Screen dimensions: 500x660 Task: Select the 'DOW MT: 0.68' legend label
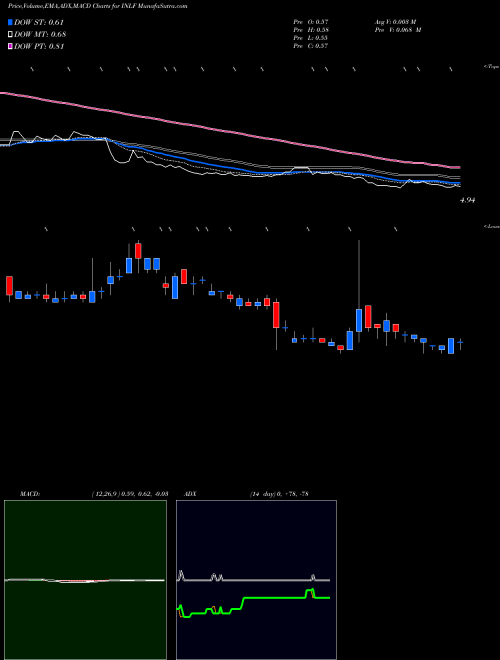tap(40, 35)
